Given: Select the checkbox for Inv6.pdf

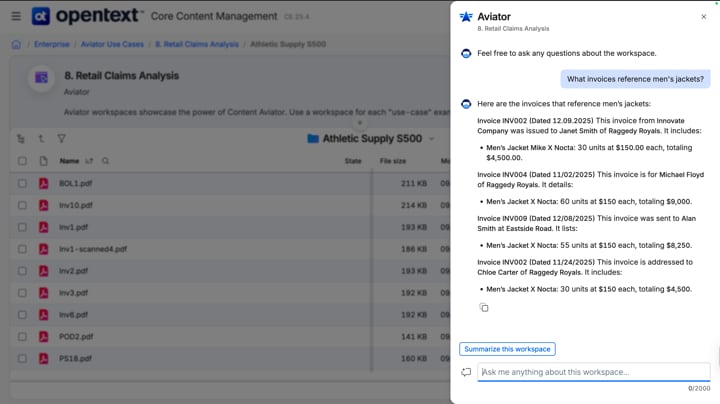Looking at the screenshot, I should click(22, 315).
